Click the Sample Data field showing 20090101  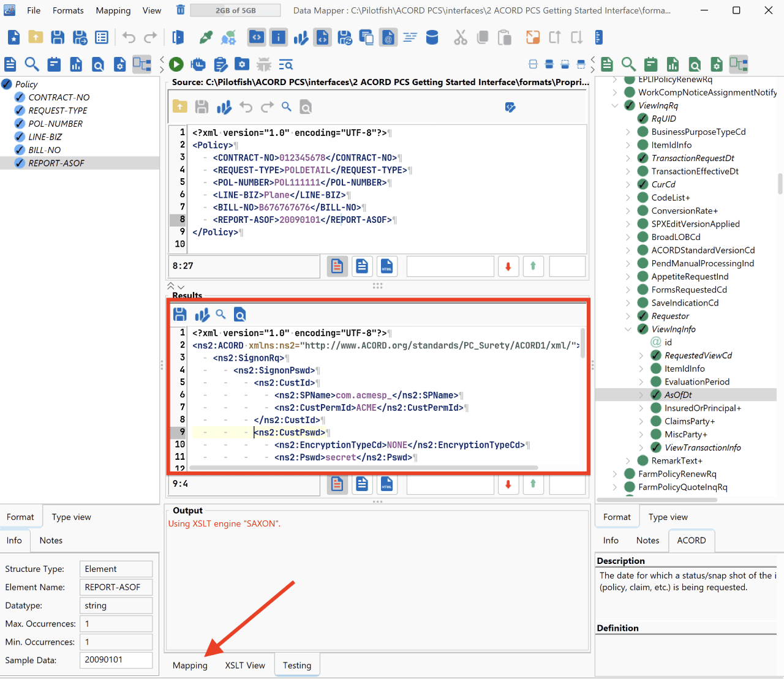pos(116,660)
